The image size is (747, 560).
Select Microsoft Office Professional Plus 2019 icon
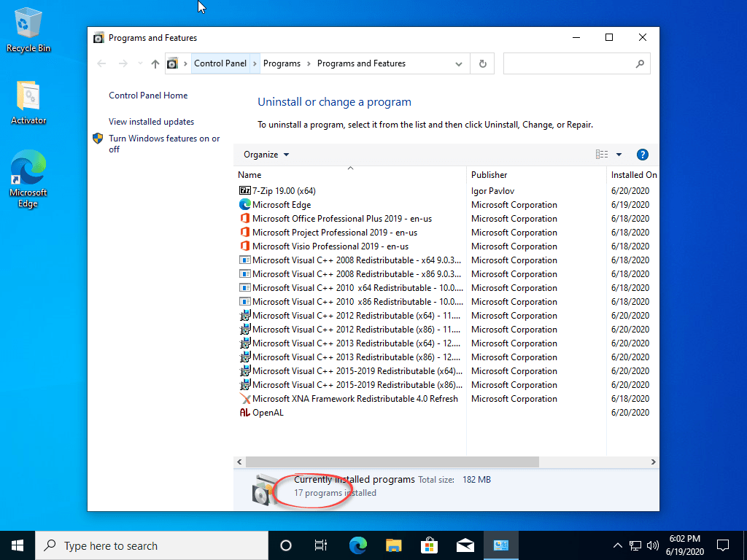[245, 219]
